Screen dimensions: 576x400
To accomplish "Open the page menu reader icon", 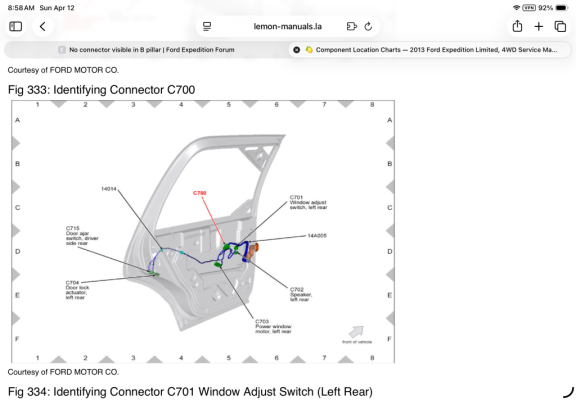I will click(x=207, y=26).
